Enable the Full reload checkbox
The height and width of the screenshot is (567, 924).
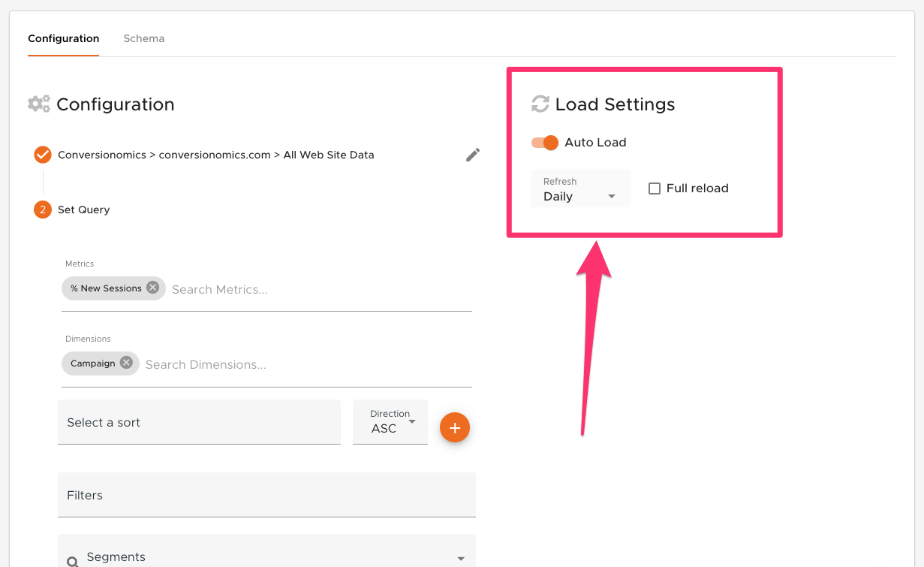(654, 188)
